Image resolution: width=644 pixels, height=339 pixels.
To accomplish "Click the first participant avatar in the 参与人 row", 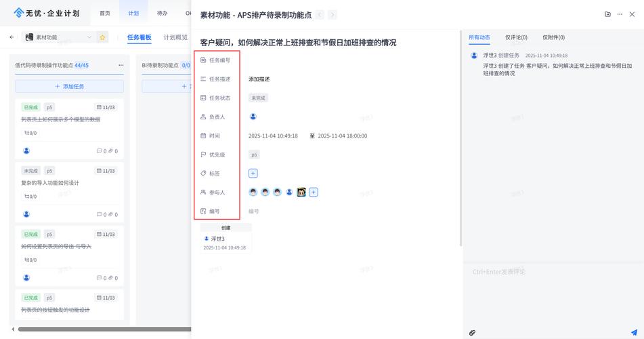I will click(253, 192).
